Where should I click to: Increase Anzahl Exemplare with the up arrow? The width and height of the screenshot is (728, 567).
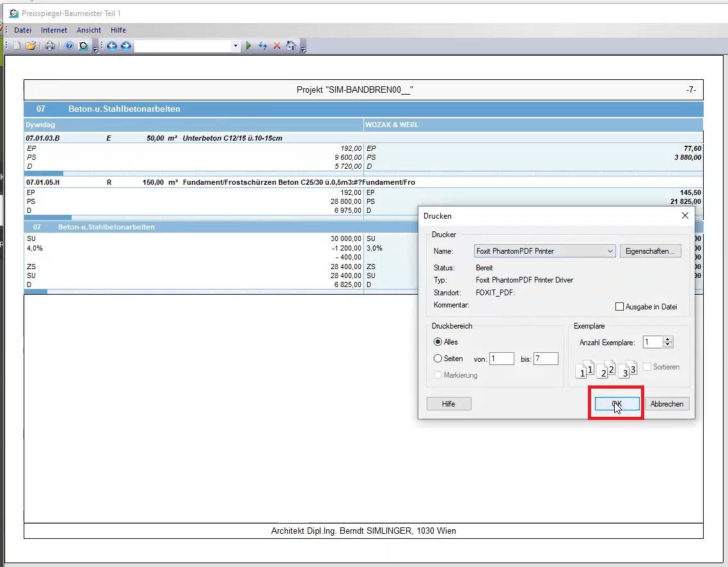click(x=669, y=339)
